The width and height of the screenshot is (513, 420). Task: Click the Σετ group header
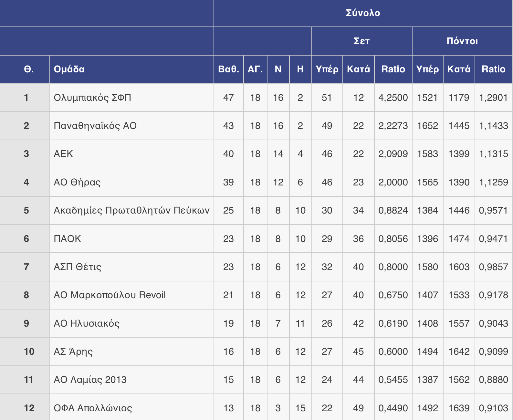361,41
